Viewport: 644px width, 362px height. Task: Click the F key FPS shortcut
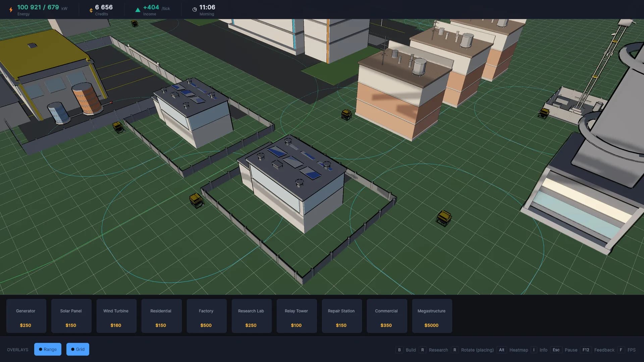[626, 350]
